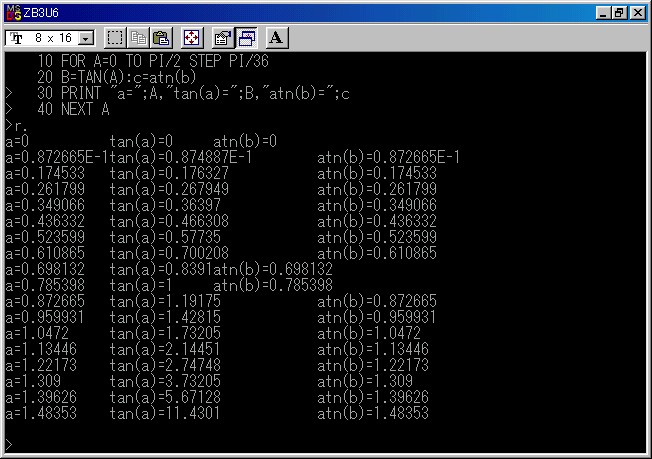This screenshot has height=459, width=652.
Task: Click the value a=0.785398
Action: click(45, 285)
